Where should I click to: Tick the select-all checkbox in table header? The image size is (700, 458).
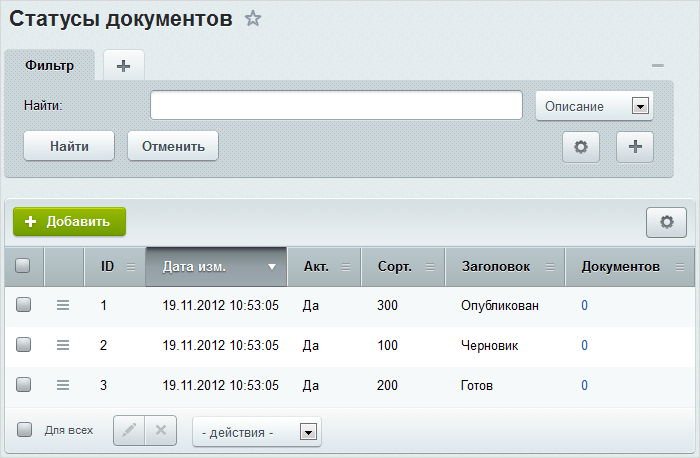[24, 266]
